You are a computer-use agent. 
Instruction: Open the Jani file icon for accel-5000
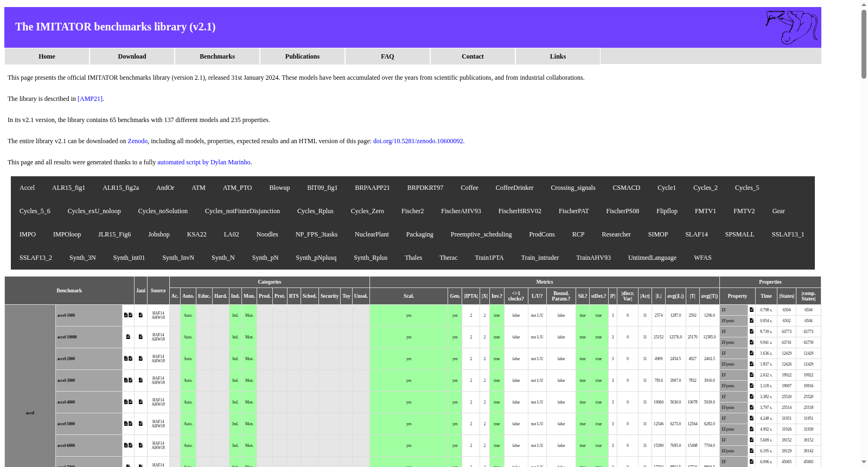coord(141,424)
